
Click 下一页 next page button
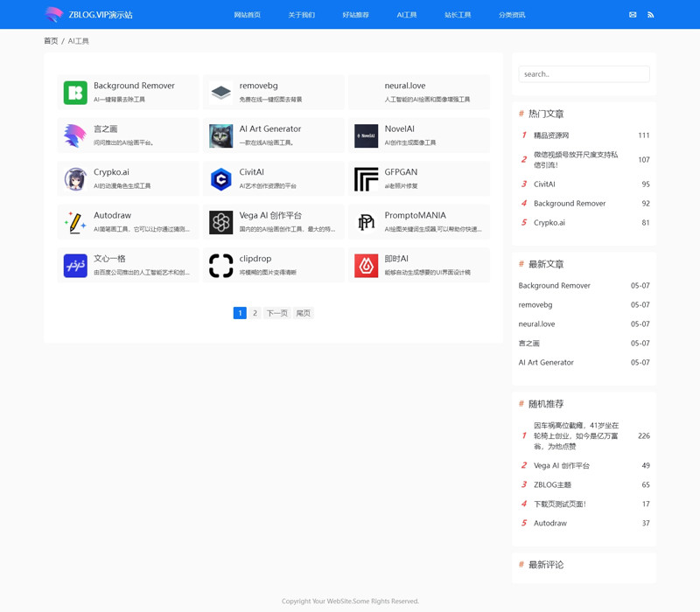277,313
